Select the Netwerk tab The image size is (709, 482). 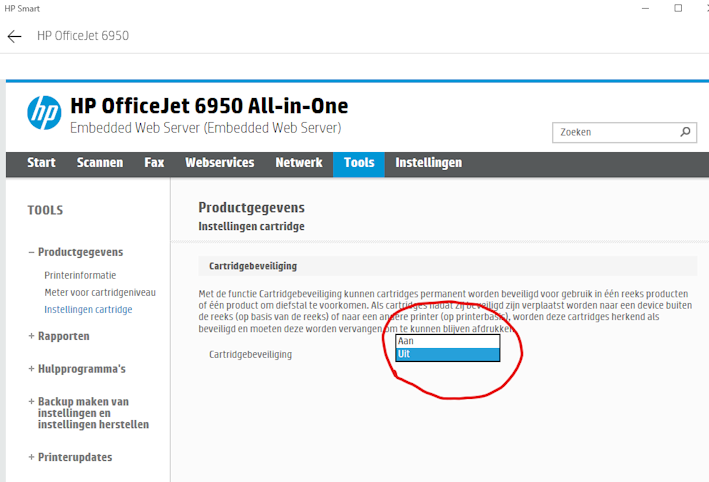pyautogui.click(x=299, y=163)
